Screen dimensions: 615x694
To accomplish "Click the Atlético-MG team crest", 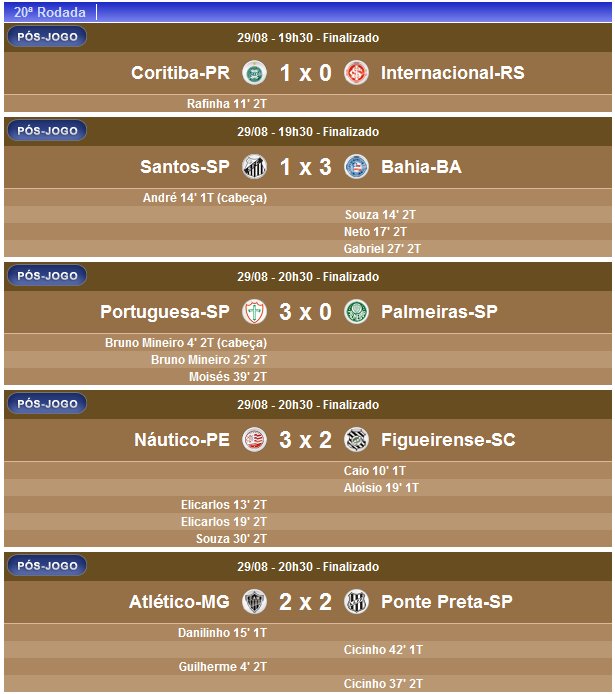I will [254, 602].
